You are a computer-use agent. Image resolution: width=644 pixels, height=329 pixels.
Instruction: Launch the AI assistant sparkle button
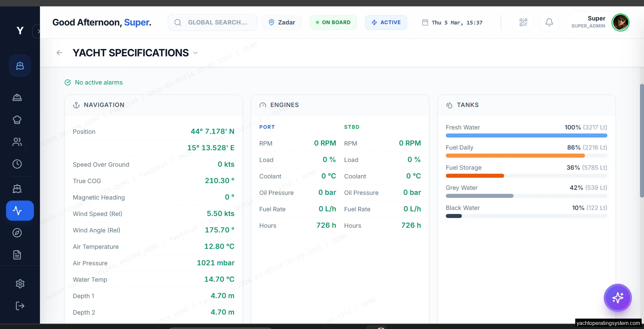[x=618, y=298]
